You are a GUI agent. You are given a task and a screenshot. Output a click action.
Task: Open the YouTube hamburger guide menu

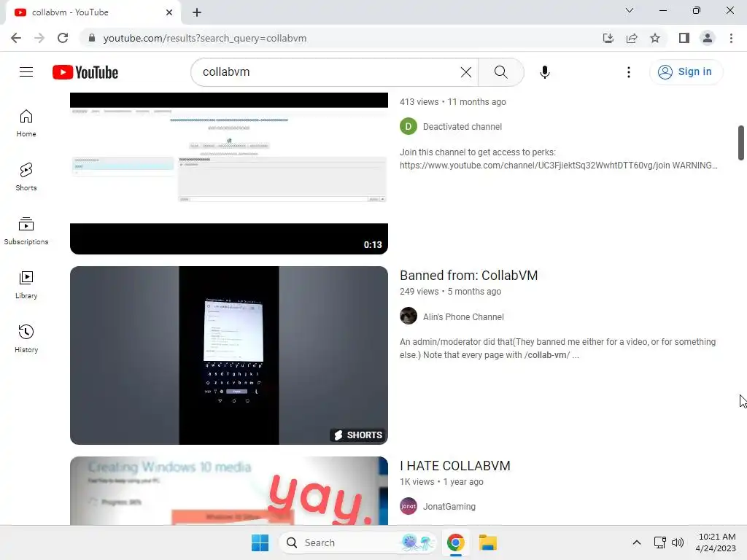[26, 72]
